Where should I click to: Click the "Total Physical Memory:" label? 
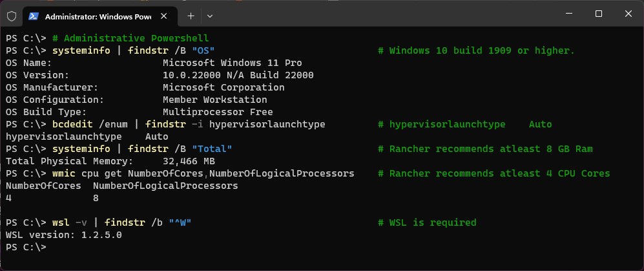tap(69, 161)
